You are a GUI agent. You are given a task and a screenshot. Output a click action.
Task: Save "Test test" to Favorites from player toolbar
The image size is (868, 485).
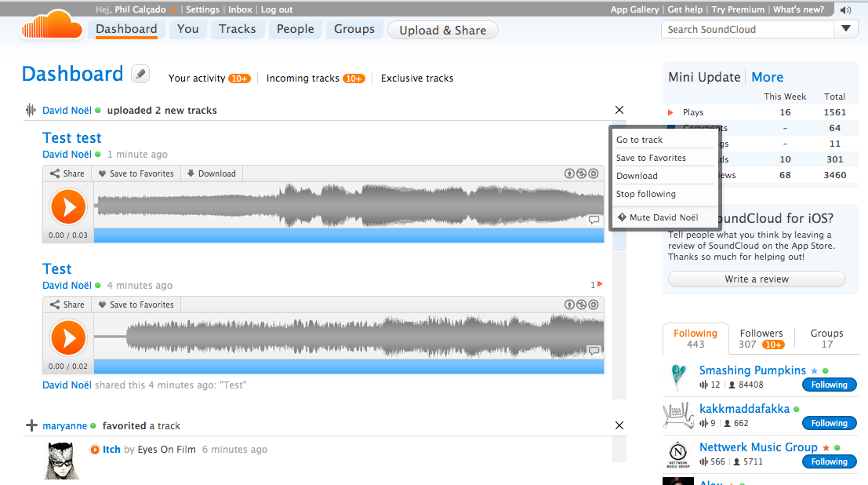136,173
